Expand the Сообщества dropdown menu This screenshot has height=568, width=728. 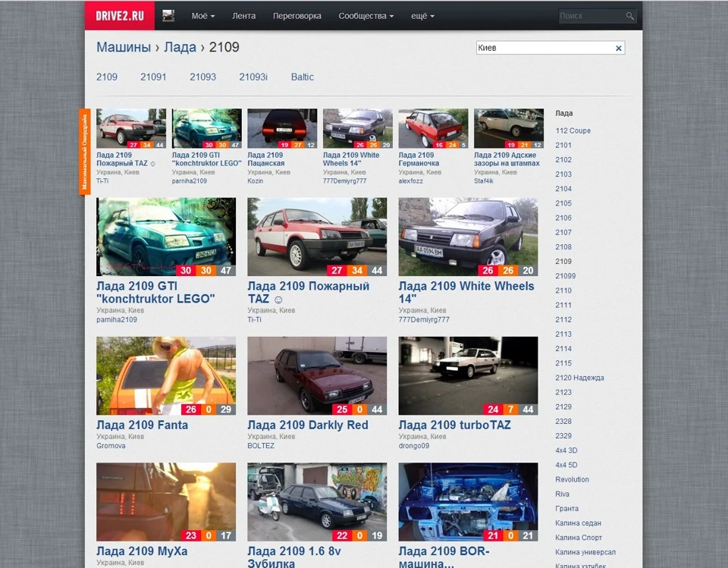366,16
